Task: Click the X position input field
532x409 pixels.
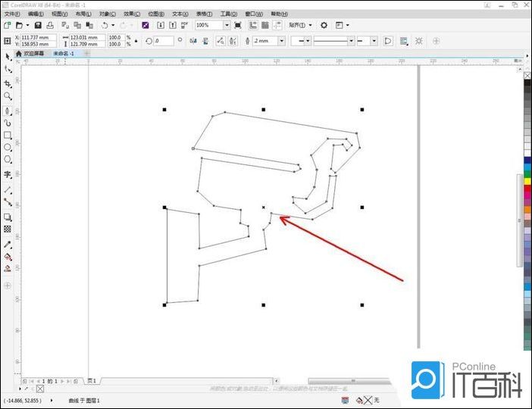Action: tap(39, 37)
